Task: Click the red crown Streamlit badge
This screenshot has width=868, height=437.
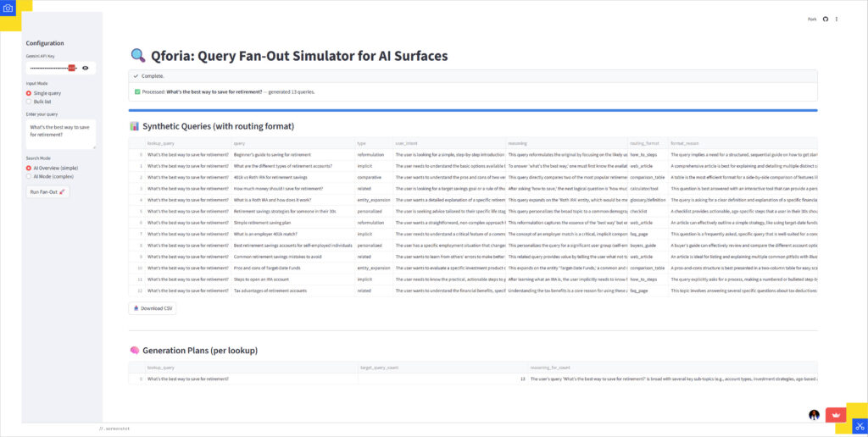Action: click(833, 415)
